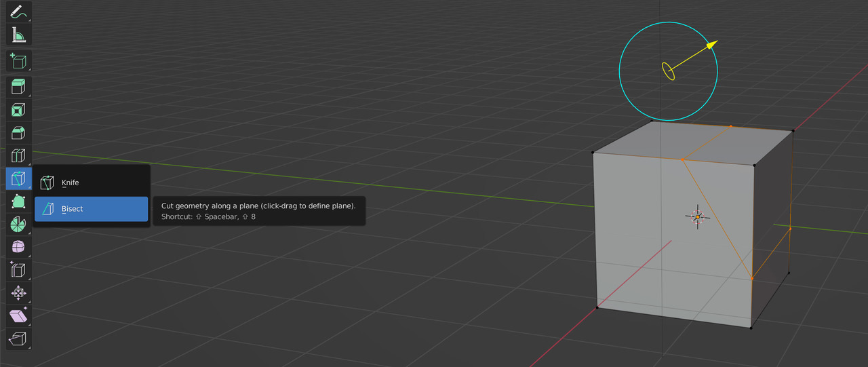Activate the Add Cube tool
Image resolution: width=868 pixels, height=367 pixels.
click(x=18, y=61)
